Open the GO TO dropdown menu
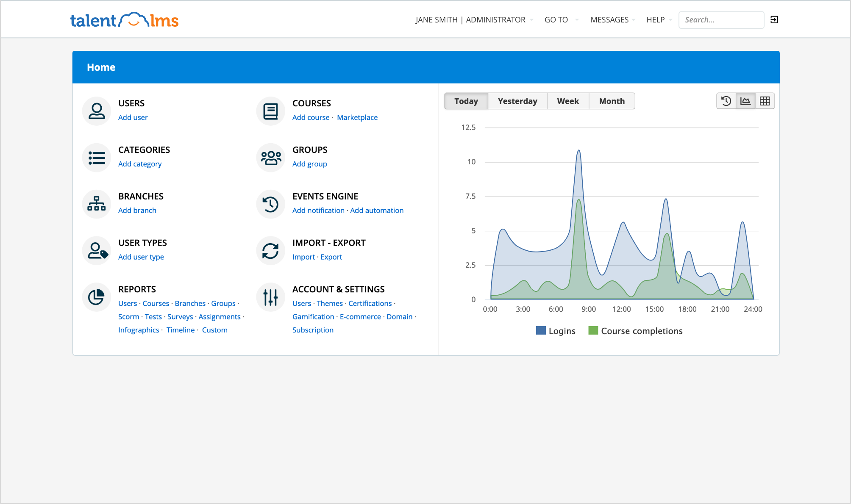This screenshot has width=851, height=504. [561, 20]
